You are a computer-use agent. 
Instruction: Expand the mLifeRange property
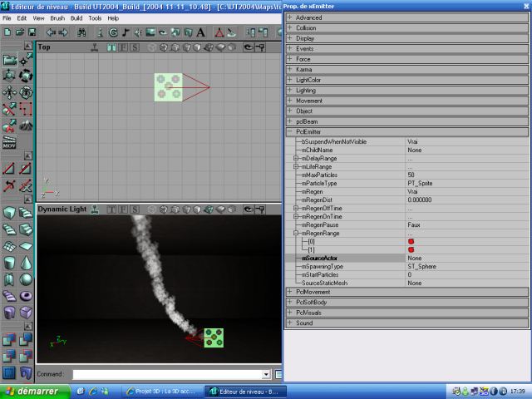(x=295, y=166)
